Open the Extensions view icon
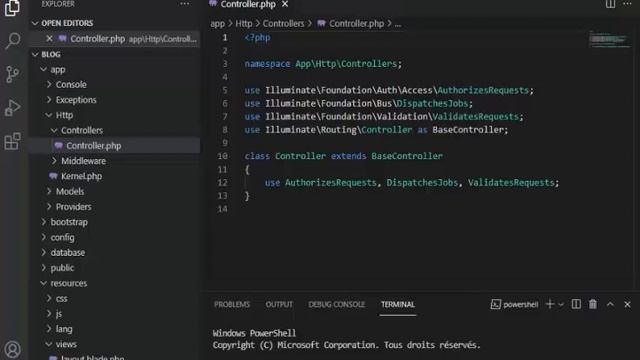The image size is (640, 360). pyautogui.click(x=12, y=141)
